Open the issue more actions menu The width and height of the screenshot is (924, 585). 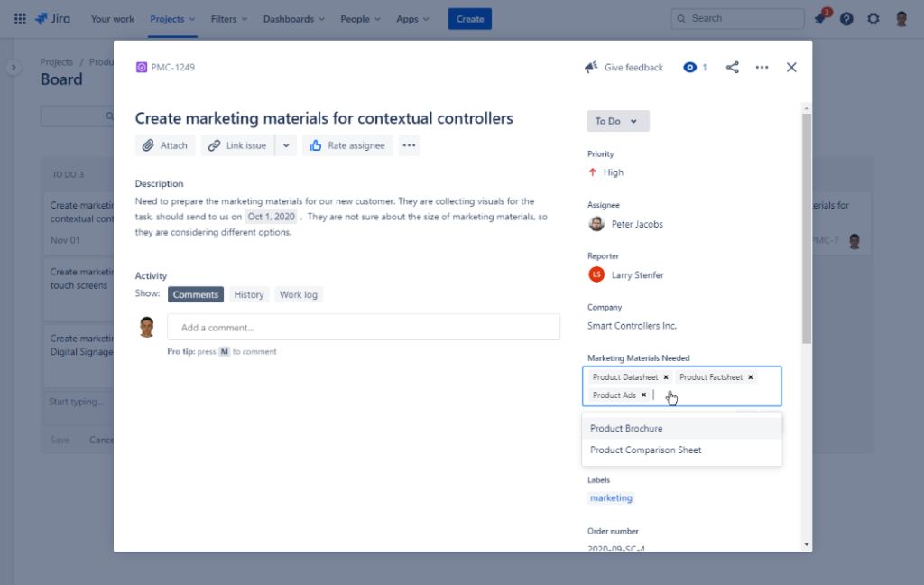click(762, 67)
